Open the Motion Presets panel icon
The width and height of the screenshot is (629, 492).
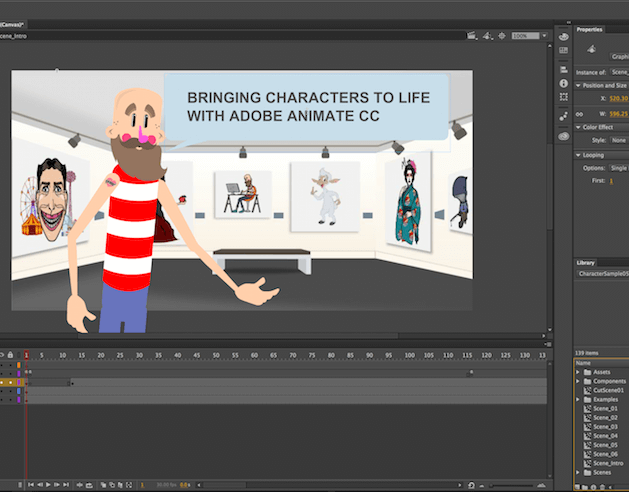(x=564, y=116)
